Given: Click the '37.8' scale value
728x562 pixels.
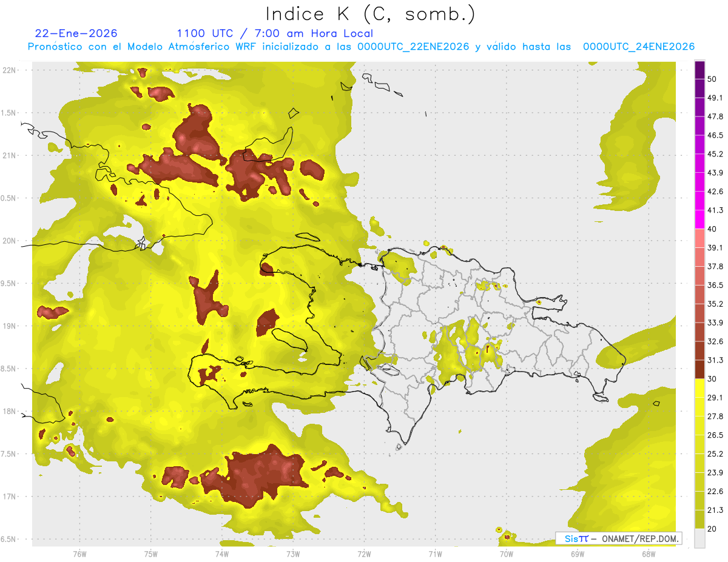Looking at the screenshot, I should point(715,267).
